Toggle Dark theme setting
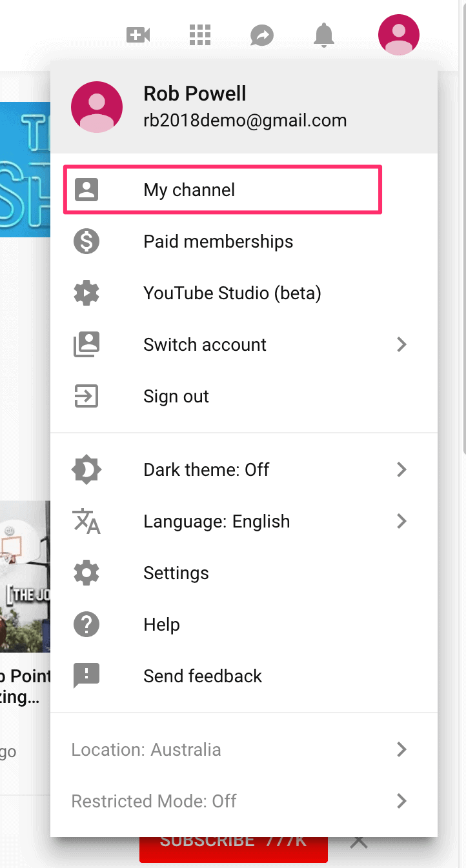Screen dimensions: 466x868 [x=205, y=469]
